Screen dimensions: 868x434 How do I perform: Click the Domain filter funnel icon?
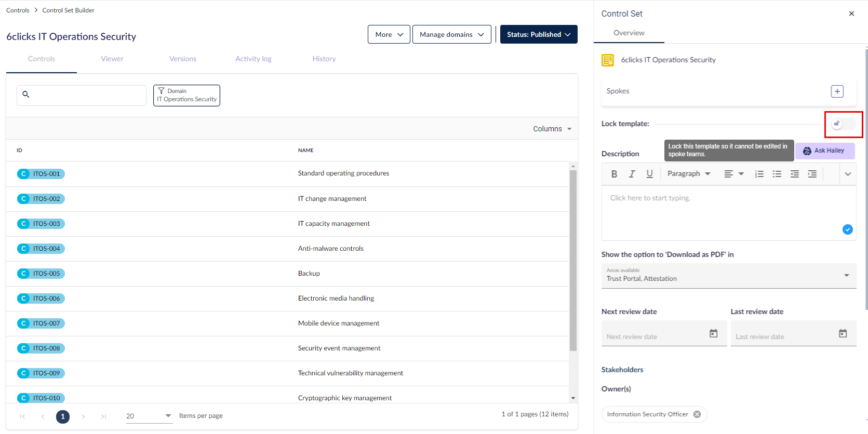161,91
